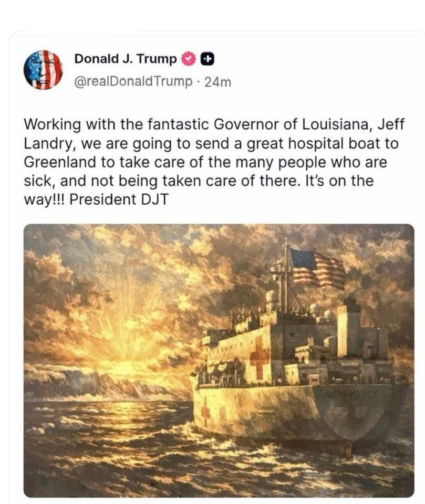425x504 pixels.
Task: Click the 24m post timestamp
Action: click(x=218, y=82)
